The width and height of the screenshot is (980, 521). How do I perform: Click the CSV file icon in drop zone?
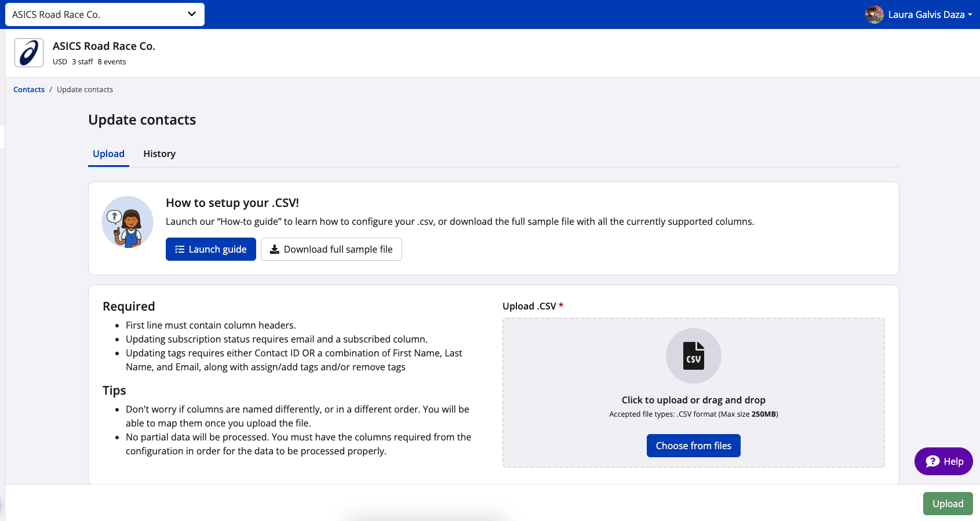693,356
